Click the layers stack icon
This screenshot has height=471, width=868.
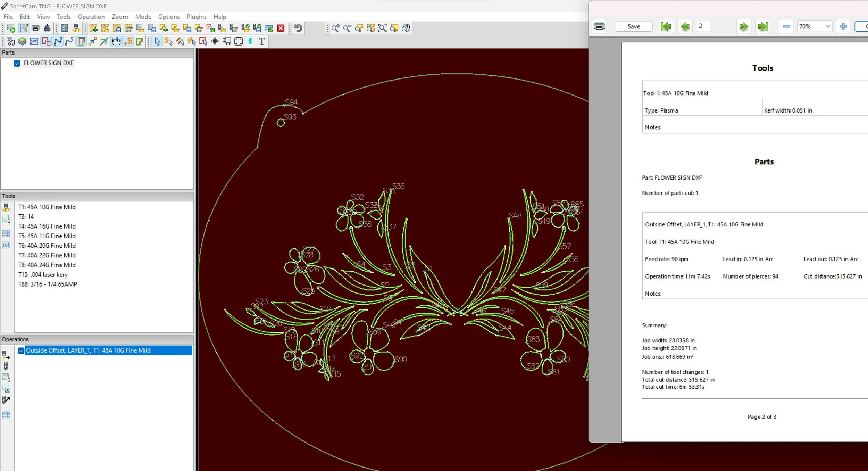(x=22, y=42)
